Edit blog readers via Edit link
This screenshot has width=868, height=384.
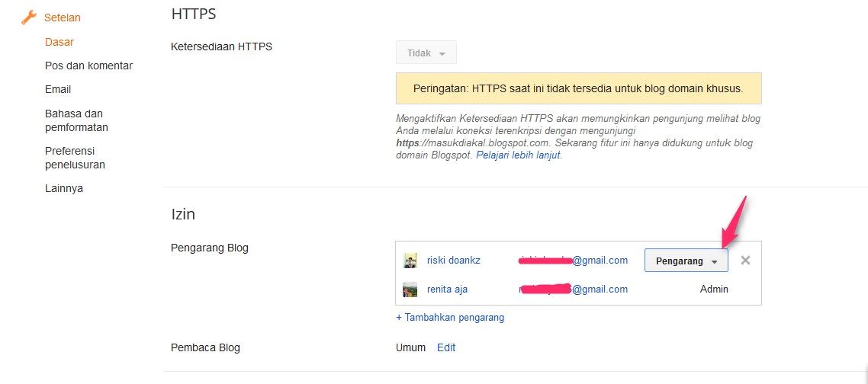(x=446, y=347)
